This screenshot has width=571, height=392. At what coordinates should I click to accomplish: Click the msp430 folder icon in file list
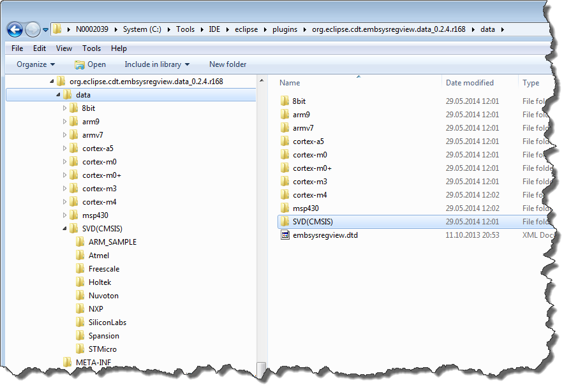285,208
